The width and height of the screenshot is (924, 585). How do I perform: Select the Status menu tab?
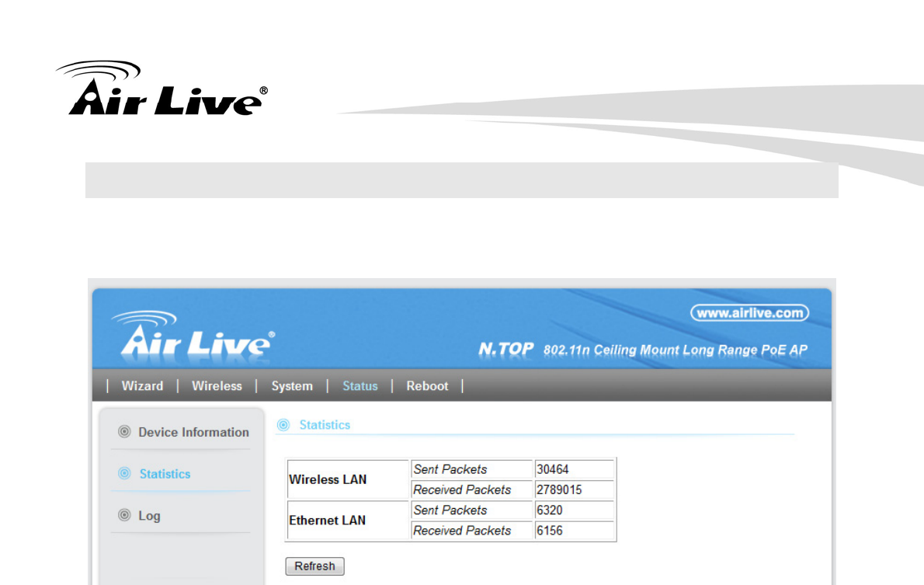pos(360,385)
